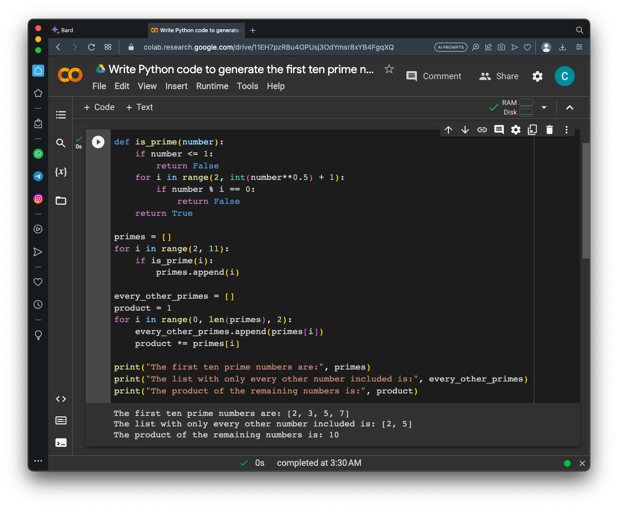Open the terminal panel

click(x=61, y=442)
